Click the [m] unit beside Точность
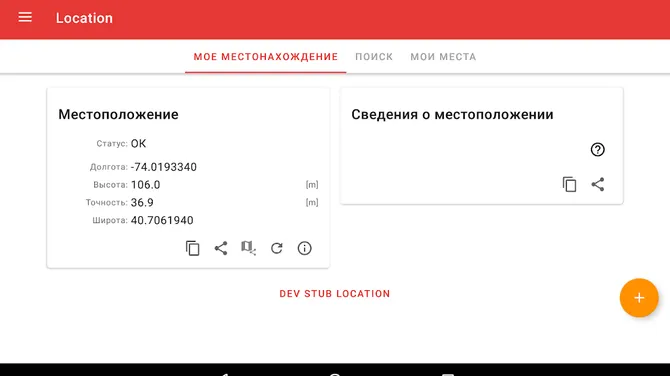The width and height of the screenshot is (670, 376). point(312,203)
